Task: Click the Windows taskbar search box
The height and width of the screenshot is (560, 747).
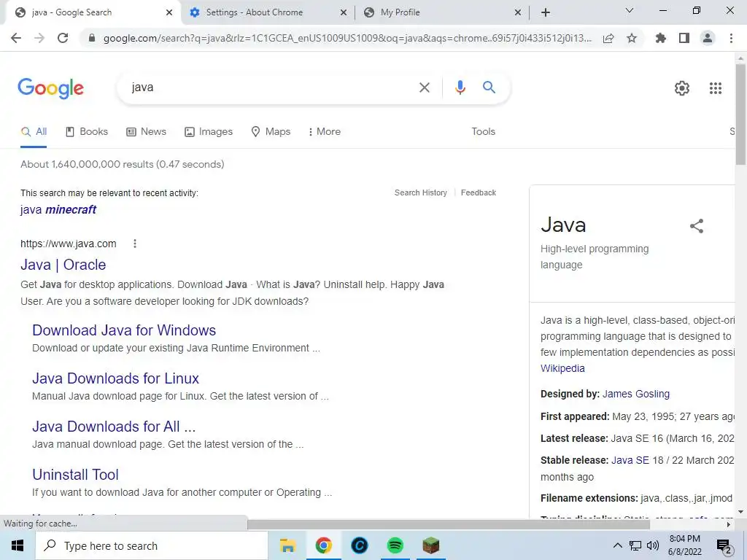Action: (x=152, y=545)
